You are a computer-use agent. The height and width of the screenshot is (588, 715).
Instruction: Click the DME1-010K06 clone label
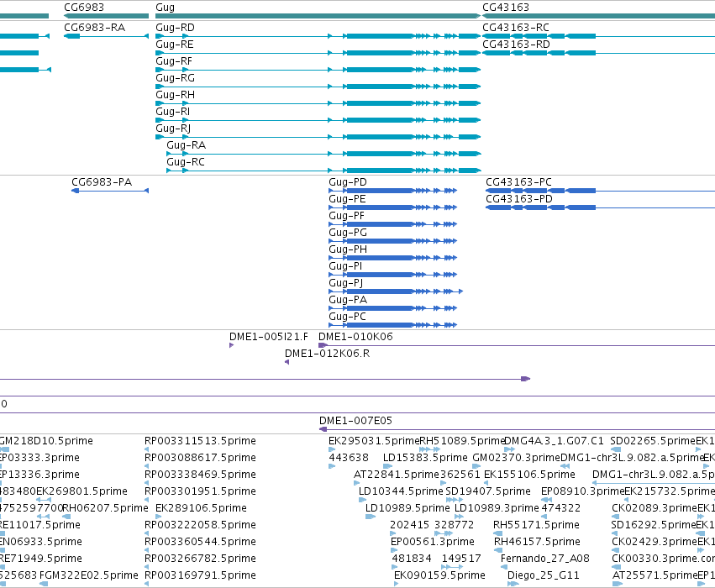355,337
